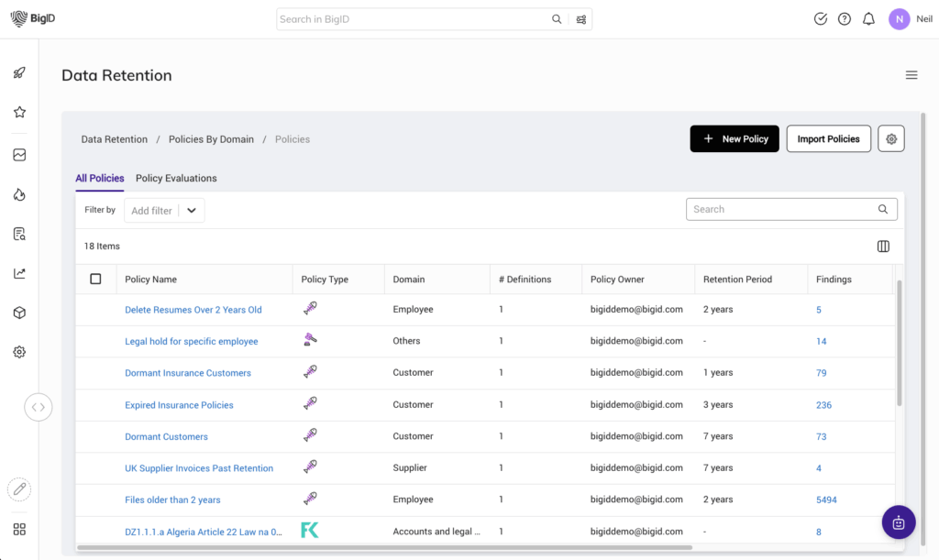Expand sidebar using the code-arrows toggle
The height and width of the screenshot is (560, 939).
coord(39,406)
